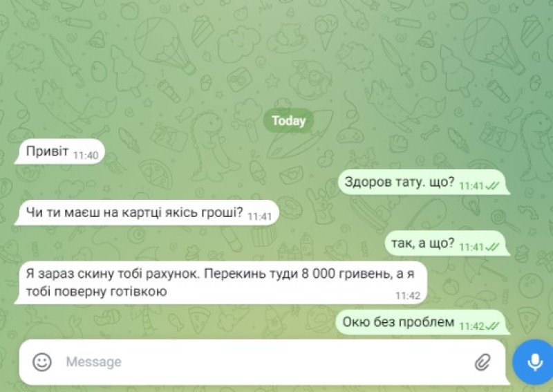
Task: Click the 11:41 timestamp on "так, а що?"
Action: point(471,247)
